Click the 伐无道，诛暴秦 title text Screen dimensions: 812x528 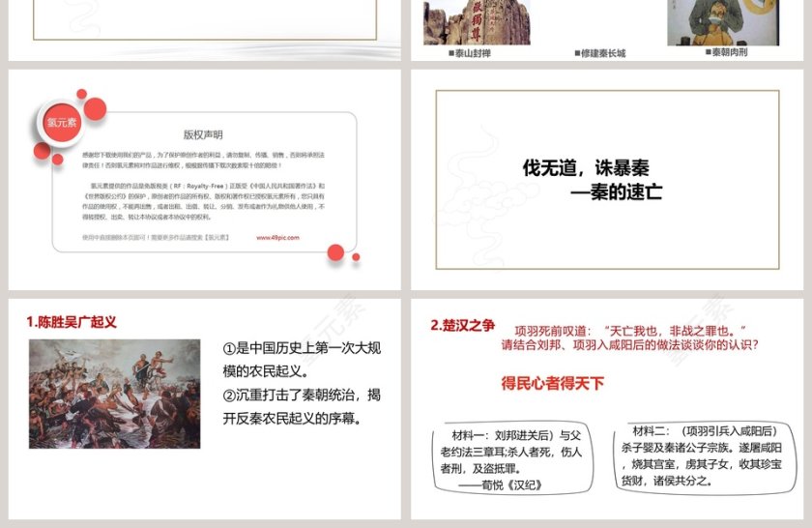586,168
